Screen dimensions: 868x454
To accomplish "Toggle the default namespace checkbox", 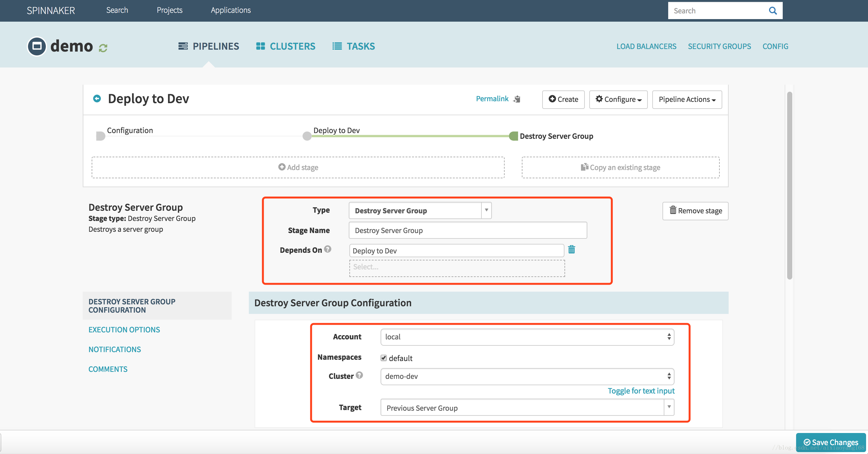I will tap(383, 358).
